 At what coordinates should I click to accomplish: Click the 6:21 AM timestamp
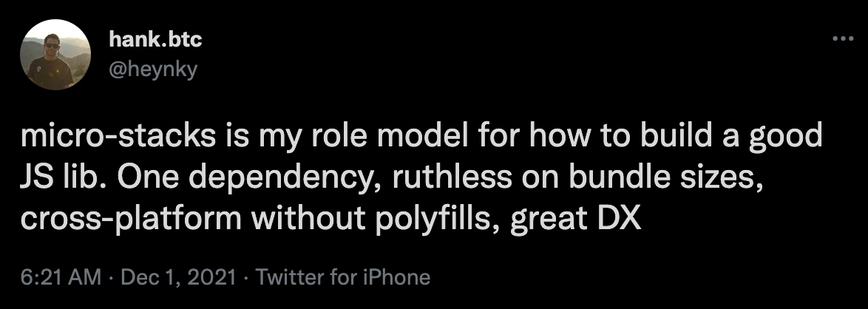[x=61, y=277]
